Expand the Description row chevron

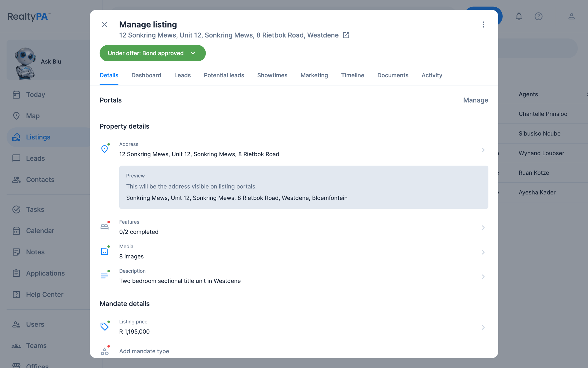pyautogui.click(x=483, y=277)
